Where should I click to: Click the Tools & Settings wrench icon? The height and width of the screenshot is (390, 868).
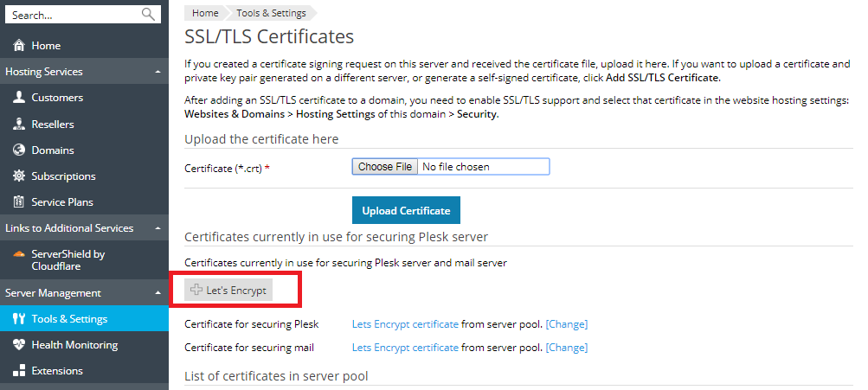[19, 318]
